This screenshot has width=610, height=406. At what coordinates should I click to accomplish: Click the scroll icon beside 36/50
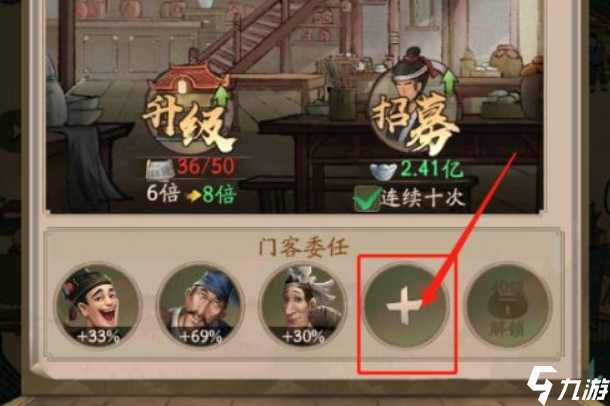pyautogui.click(x=160, y=170)
